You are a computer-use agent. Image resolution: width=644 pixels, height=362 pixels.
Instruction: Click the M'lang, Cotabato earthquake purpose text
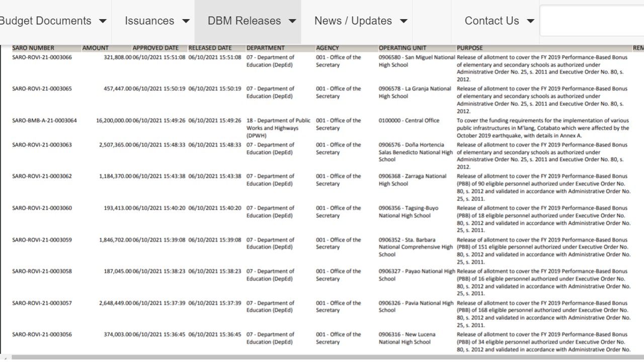pos(543,128)
